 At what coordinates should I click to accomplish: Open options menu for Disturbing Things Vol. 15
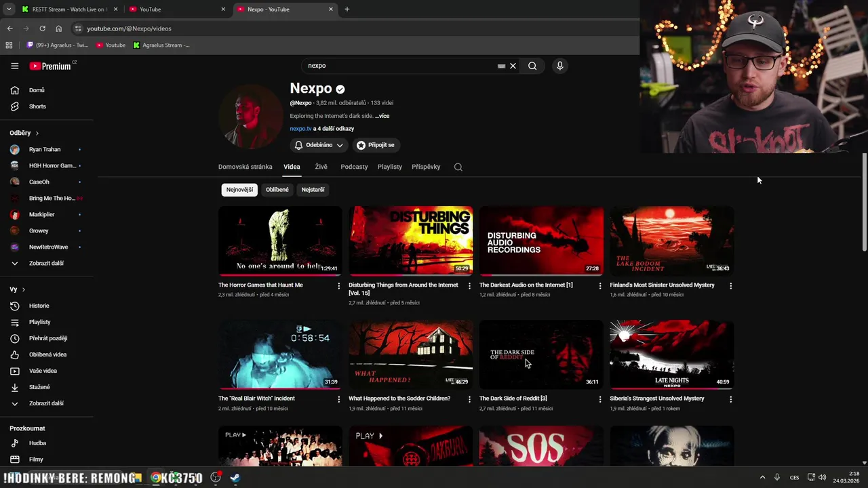click(x=469, y=286)
